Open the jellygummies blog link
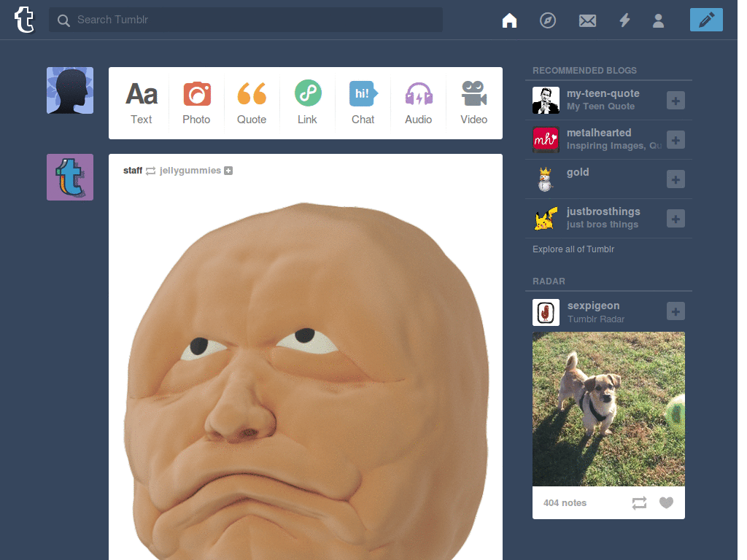 (190, 171)
